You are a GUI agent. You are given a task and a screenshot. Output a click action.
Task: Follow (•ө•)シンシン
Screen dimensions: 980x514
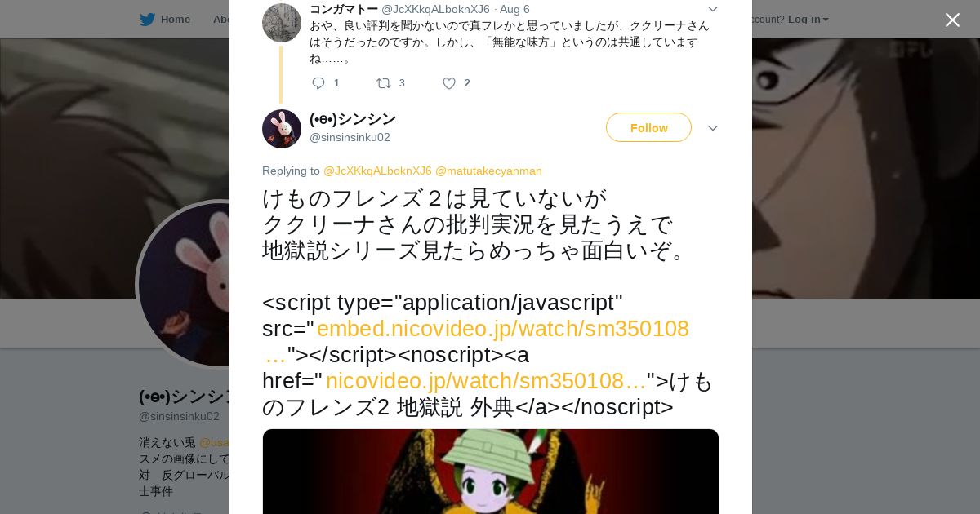[648, 127]
